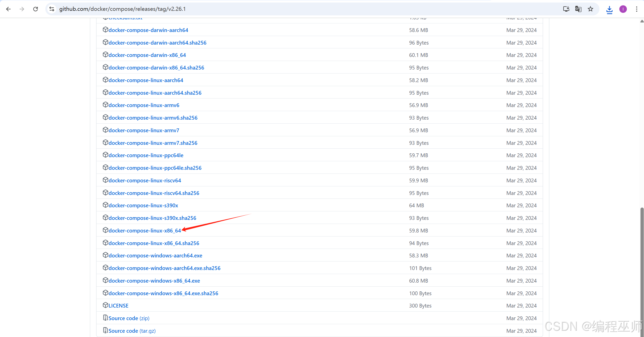The image size is (644, 337).
Task: Click package icon beside docker-compose-linux-x86_64
Action: coord(105,230)
